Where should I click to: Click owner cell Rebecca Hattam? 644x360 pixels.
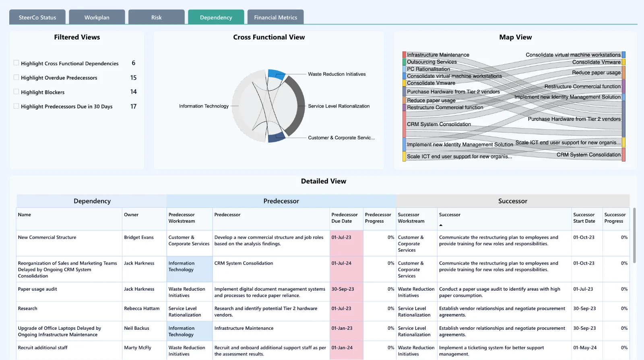[142, 308]
